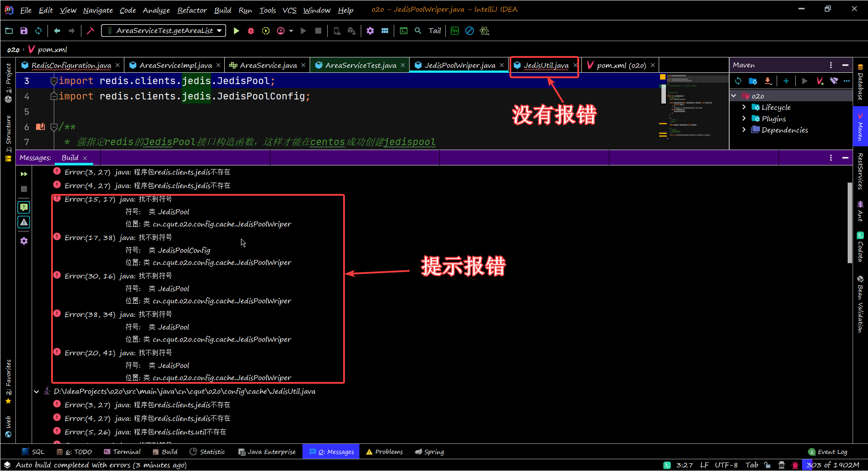Viewport: 868px width, 471px height.
Task: Open run configuration dropdown AreaServiceTest.getAreaList
Action: 164,31
